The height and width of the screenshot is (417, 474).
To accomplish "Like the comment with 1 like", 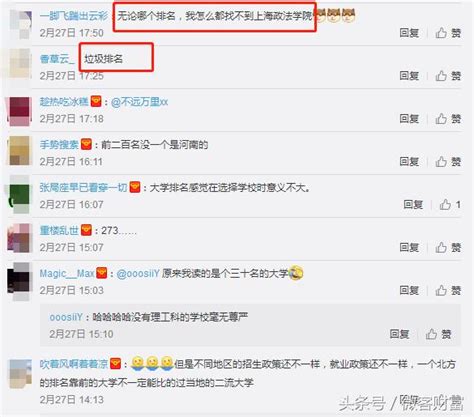I will 450,204.
